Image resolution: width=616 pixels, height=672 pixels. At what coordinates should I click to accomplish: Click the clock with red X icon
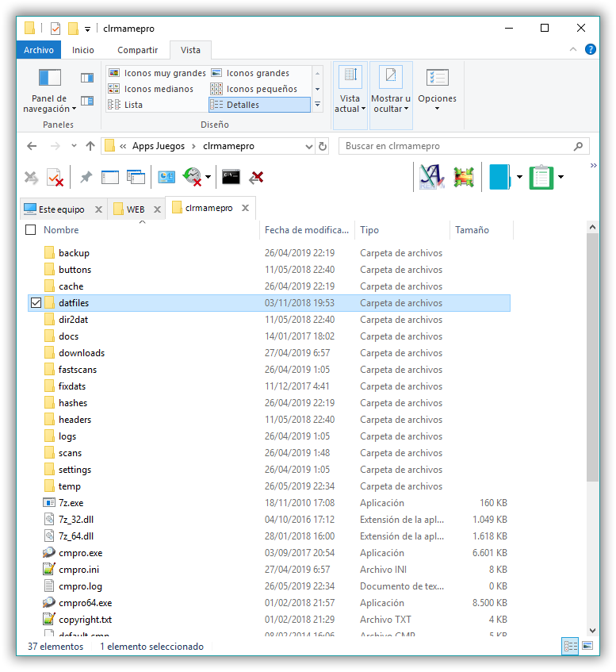coord(193,177)
